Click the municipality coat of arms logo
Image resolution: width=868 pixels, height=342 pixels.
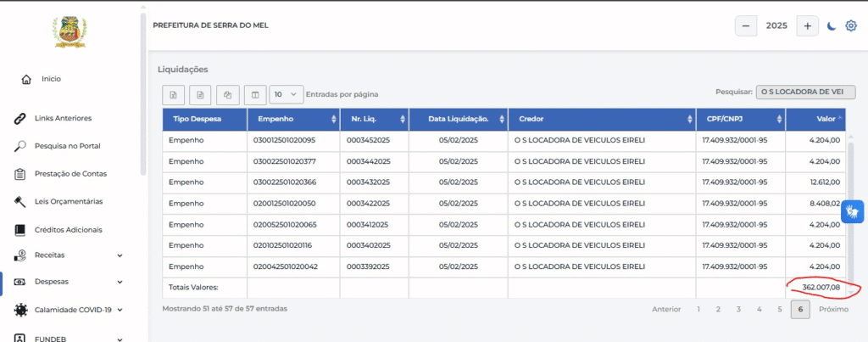[70, 32]
